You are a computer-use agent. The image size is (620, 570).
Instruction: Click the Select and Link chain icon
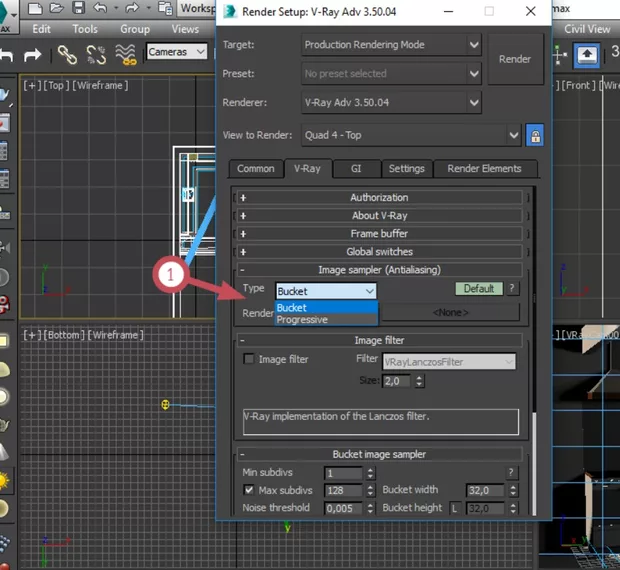click(x=67, y=54)
